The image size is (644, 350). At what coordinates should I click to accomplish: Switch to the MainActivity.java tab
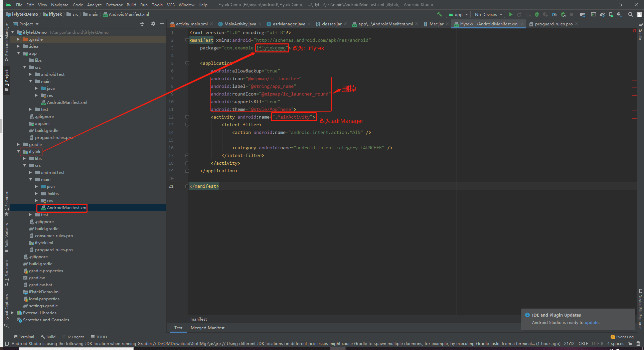tap(240, 24)
